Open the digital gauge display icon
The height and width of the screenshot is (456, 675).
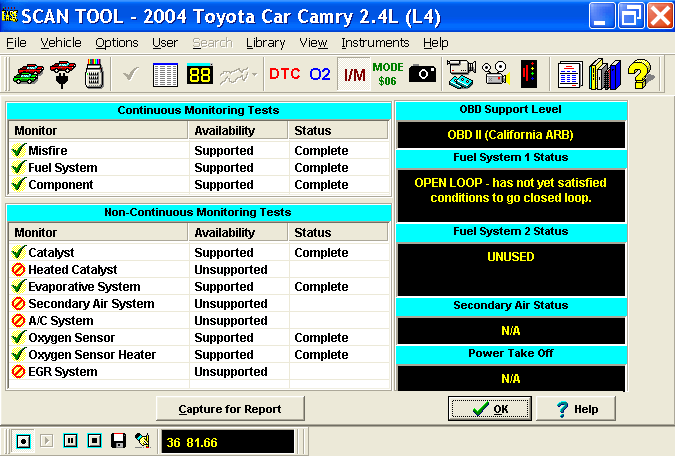tap(200, 74)
